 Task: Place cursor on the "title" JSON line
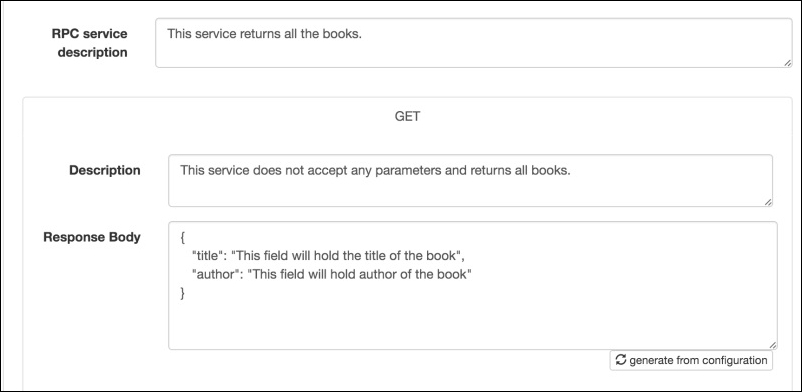[x=327, y=256]
